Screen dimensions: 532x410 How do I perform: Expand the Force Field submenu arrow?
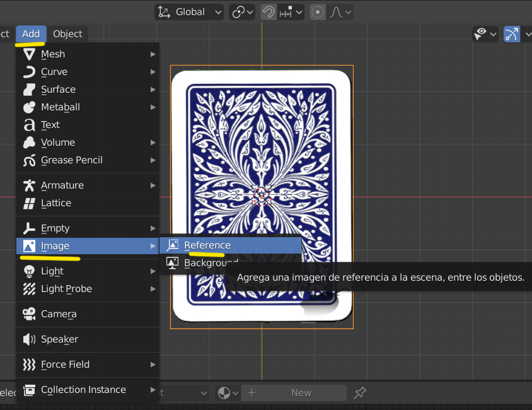pos(153,365)
